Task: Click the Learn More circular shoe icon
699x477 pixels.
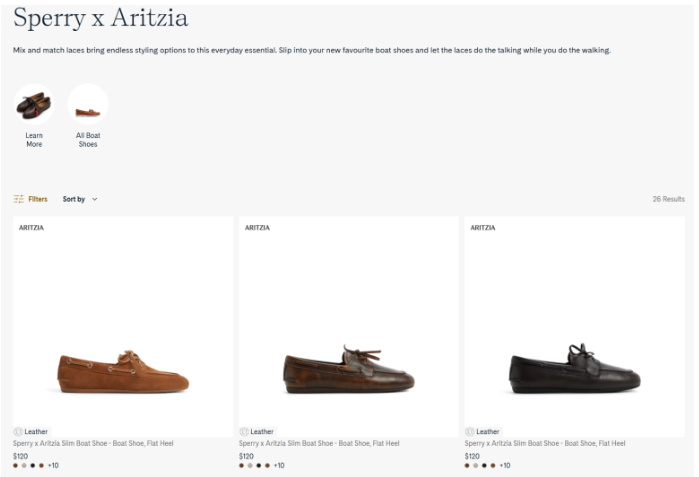Action: click(34, 105)
